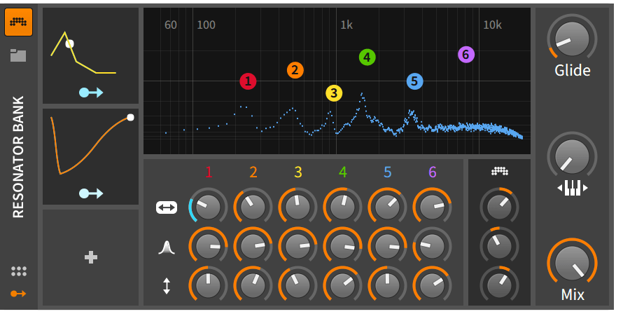
Task: Click the gain row vertical arrow icon
Action: click(x=167, y=286)
